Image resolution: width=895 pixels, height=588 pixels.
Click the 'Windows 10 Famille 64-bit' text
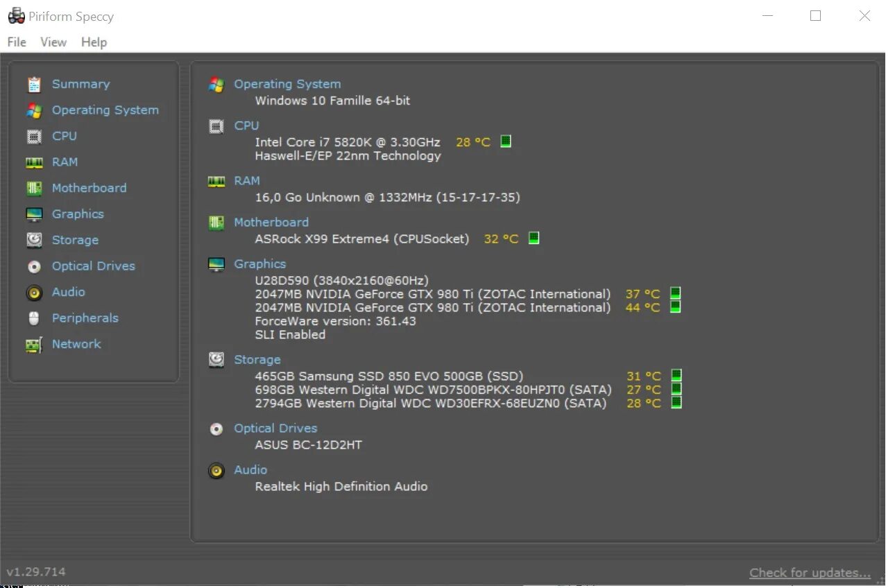pos(332,101)
